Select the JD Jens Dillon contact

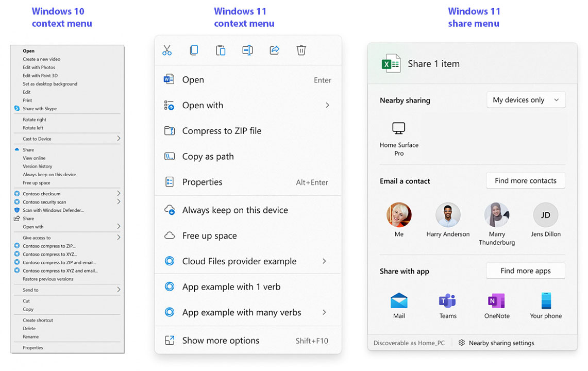pos(546,214)
